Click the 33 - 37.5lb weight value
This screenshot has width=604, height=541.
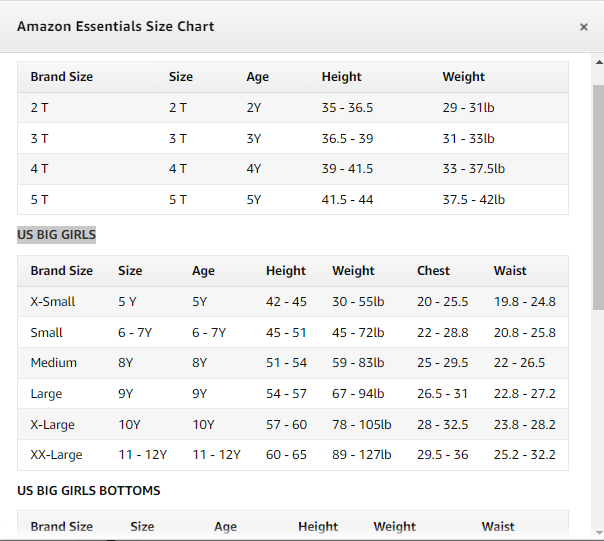click(x=473, y=169)
